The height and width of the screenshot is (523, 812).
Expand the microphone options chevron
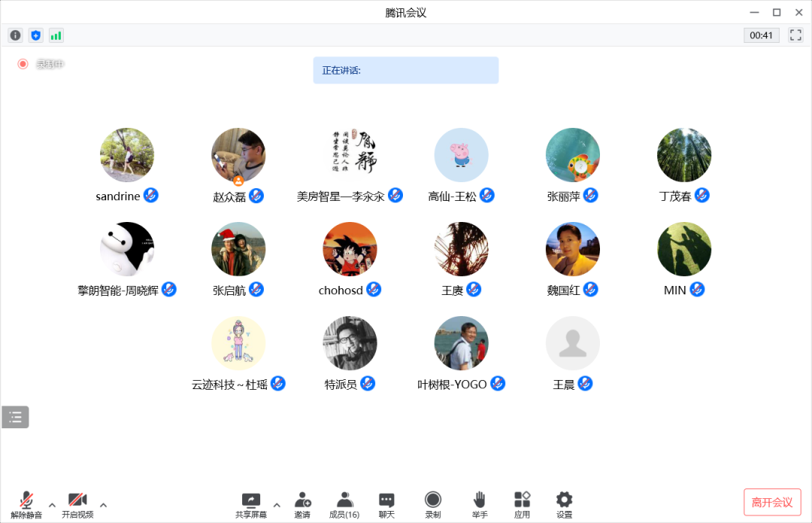[51, 505]
